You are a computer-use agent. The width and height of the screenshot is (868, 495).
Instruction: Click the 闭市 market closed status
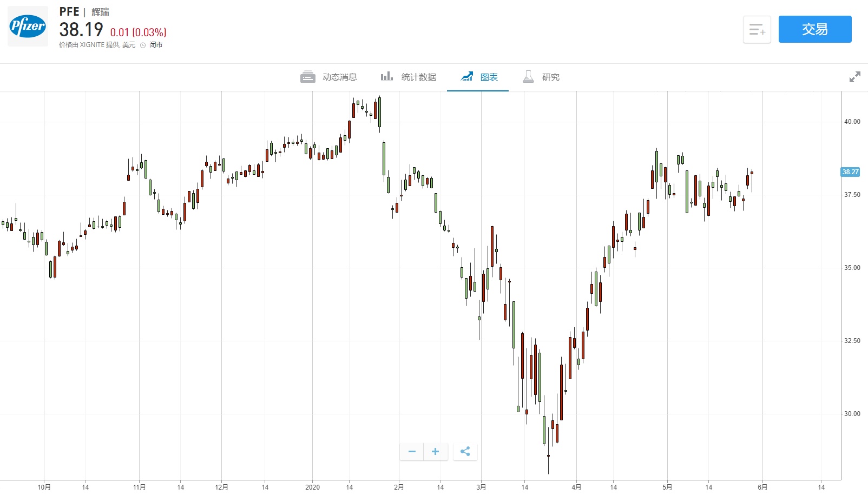[156, 45]
